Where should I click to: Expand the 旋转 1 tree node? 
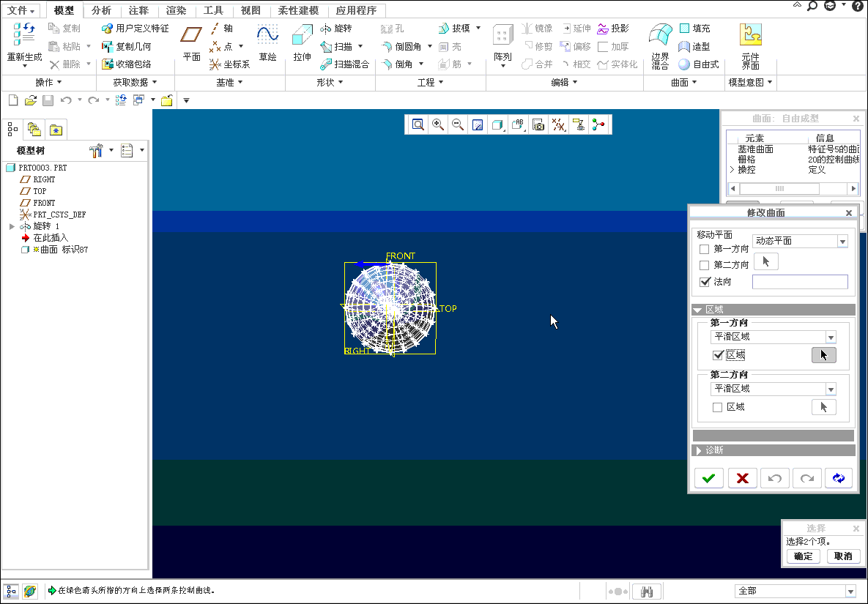(x=12, y=226)
